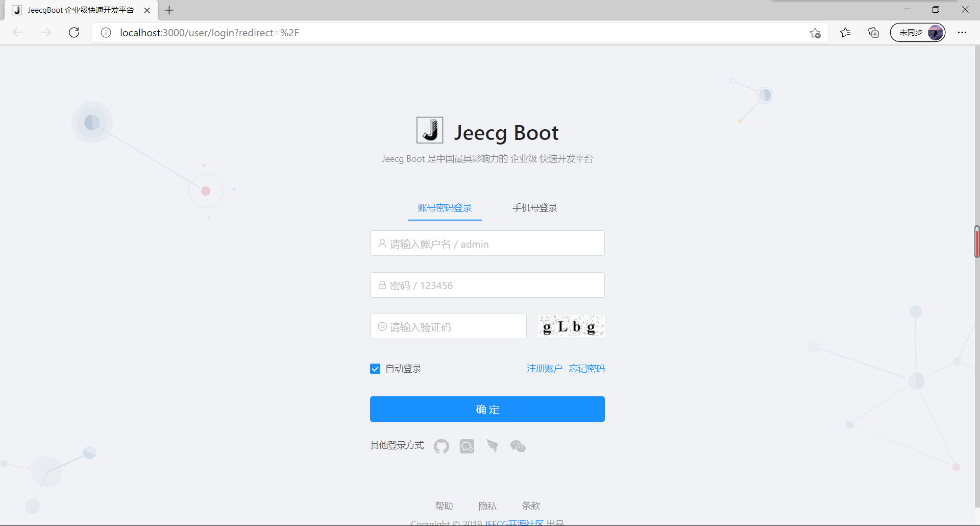This screenshot has height=526, width=980.
Task: Click the site info icon in address bar
Action: 106,32
